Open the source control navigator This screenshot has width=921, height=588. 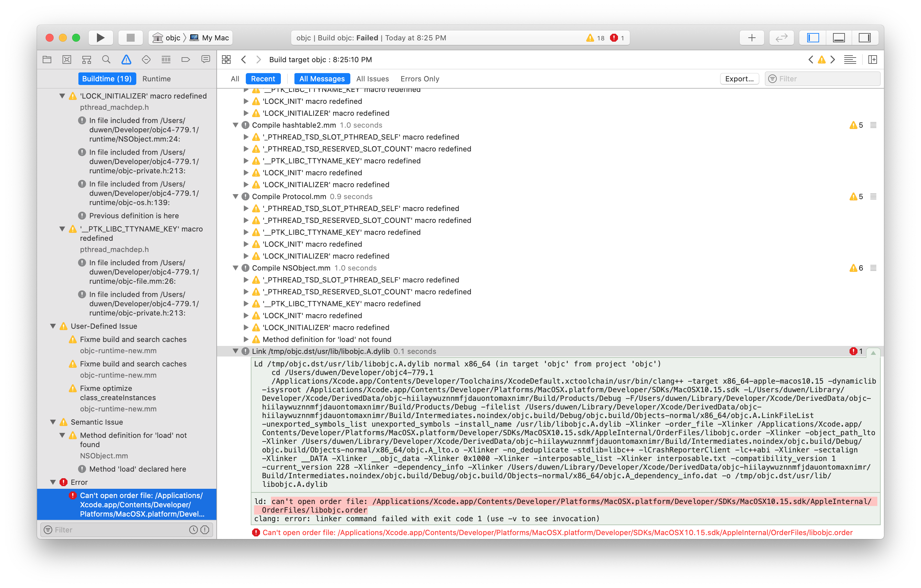pyautogui.click(x=67, y=59)
